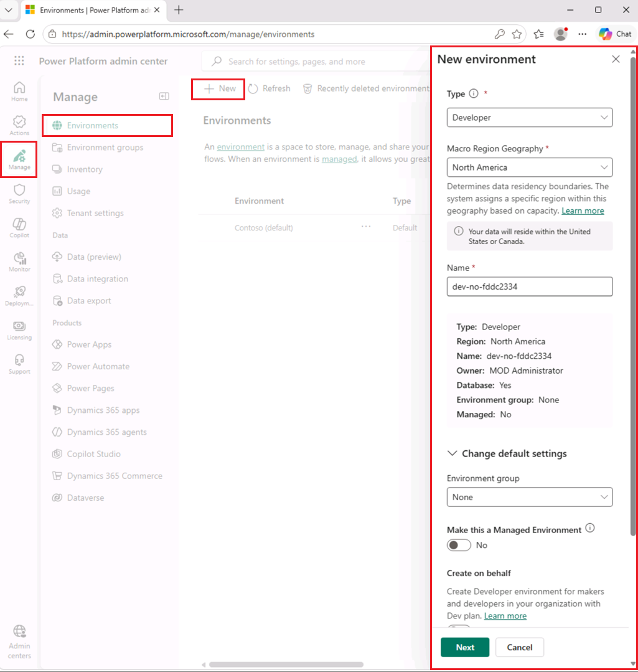The image size is (638, 672).
Task: Click the browser address bar URL
Action: tap(188, 34)
